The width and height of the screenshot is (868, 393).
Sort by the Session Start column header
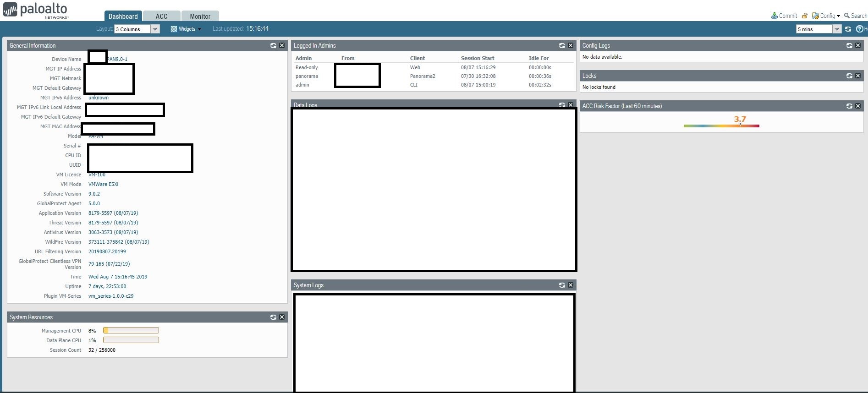tap(478, 58)
